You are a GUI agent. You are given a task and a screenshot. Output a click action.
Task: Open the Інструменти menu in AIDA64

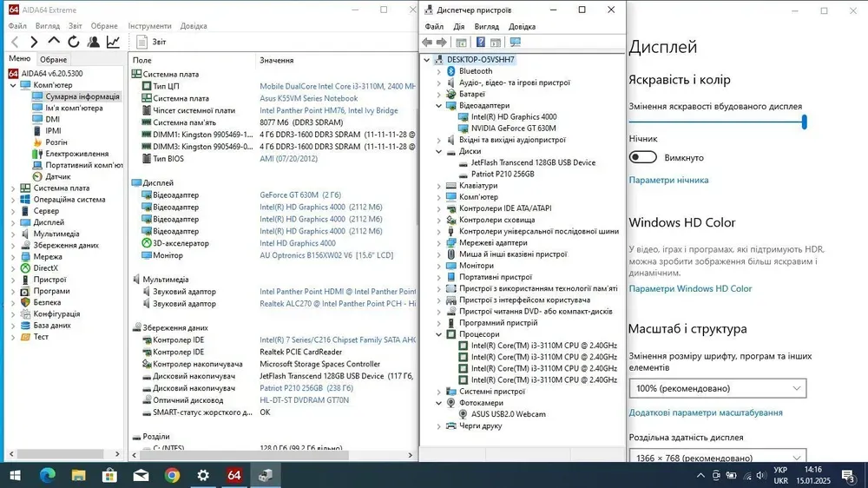(x=149, y=26)
